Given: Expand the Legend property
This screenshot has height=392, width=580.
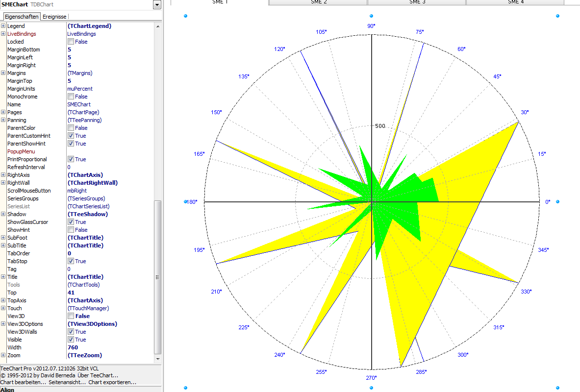Looking at the screenshot, I should click(3, 26).
